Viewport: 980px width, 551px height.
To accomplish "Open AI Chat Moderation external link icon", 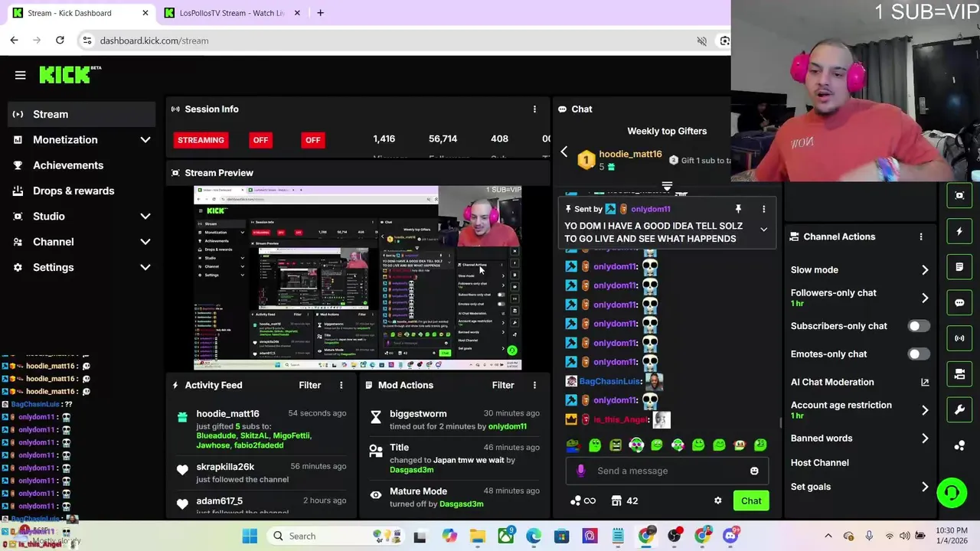I will point(925,382).
